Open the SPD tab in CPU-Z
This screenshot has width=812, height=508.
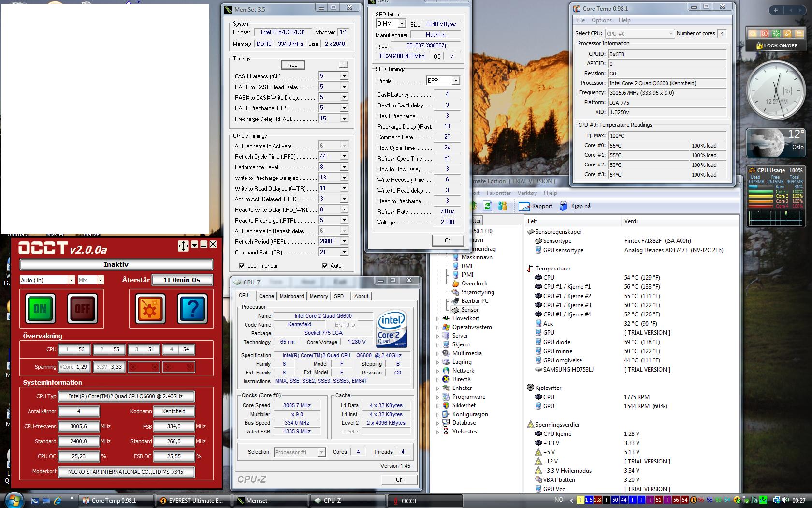point(339,296)
